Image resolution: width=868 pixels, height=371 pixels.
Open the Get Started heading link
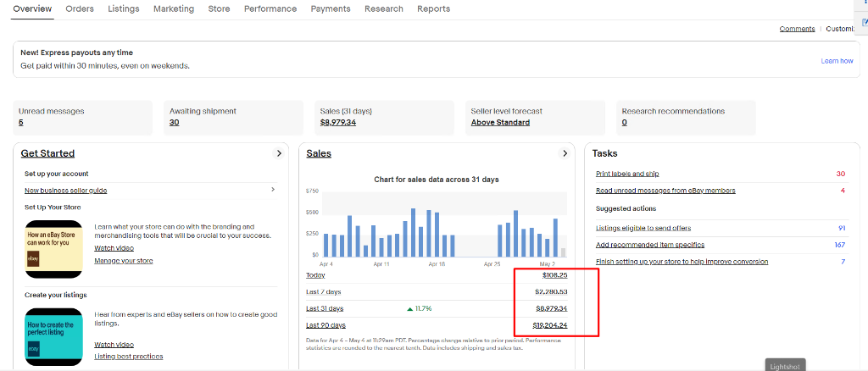pos(47,153)
